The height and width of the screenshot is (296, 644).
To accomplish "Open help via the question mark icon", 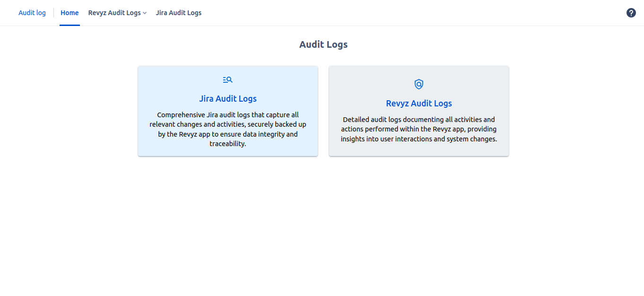I will tap(631, 13).
